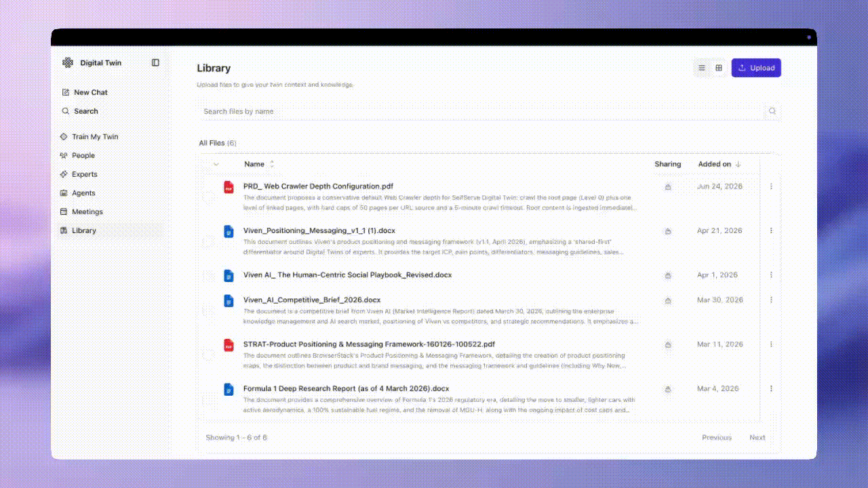Sort files by Name column
Image resolution: width=868 pixels, height=488 pixels.
[259, 164]
